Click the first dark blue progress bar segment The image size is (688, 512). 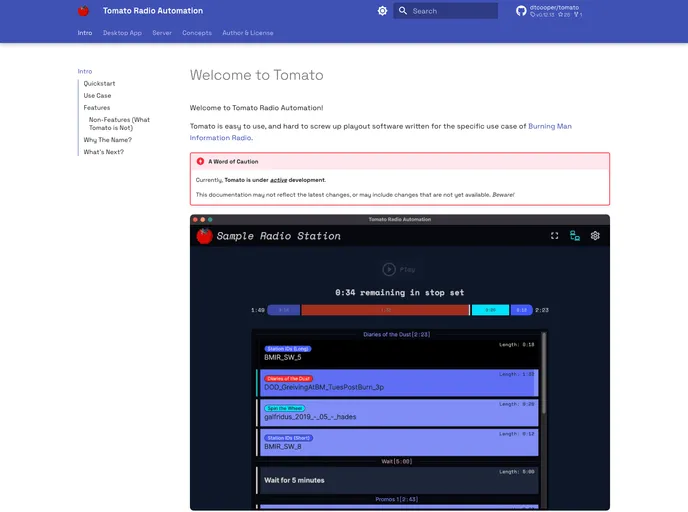click(284, 310)
